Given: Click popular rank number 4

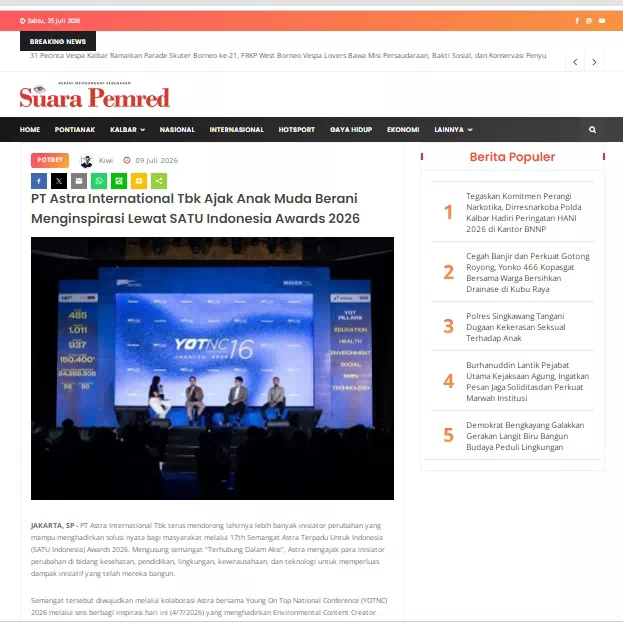Looking at the screenshot, I should [448, 381].
